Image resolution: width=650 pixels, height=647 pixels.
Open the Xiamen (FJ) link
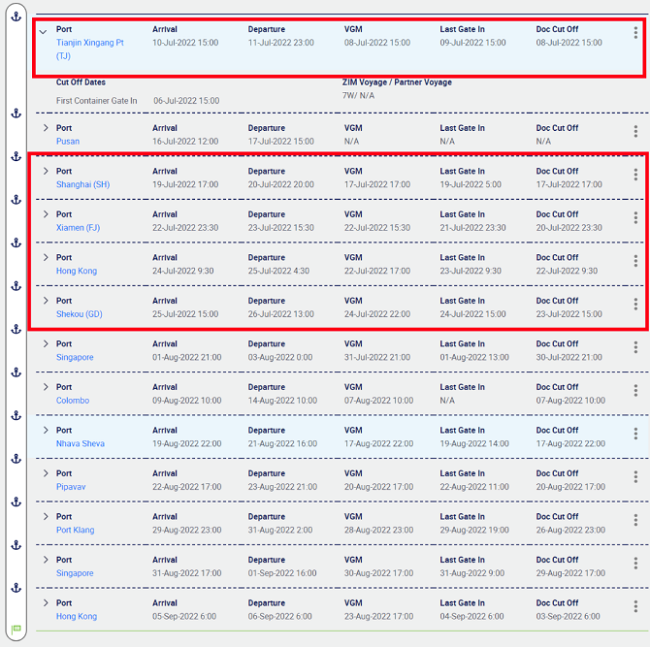coord(78,228)
